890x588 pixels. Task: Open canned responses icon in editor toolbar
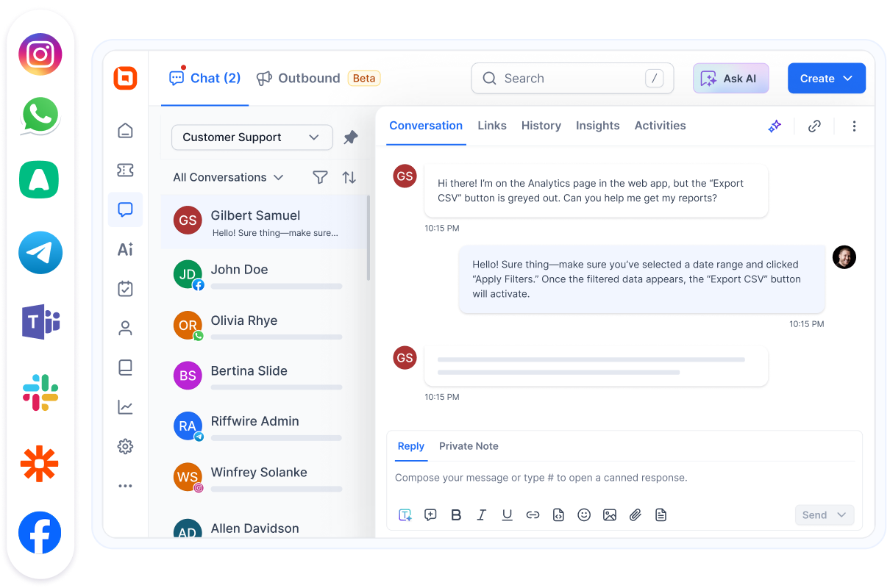click(430, 515)
